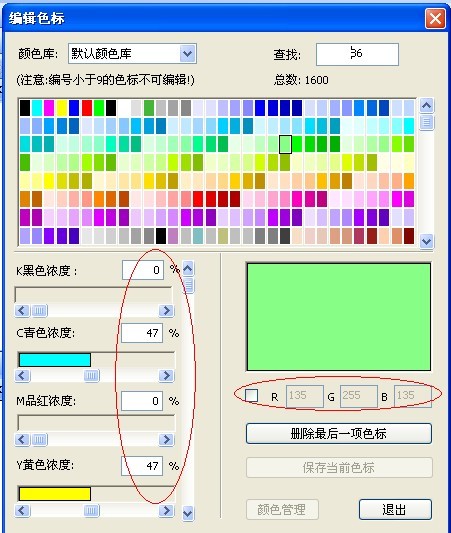Viewport: 451px width, 533px height.
Task: Click the C青色浓度 slider thumb
Action: tap(91, 376)
